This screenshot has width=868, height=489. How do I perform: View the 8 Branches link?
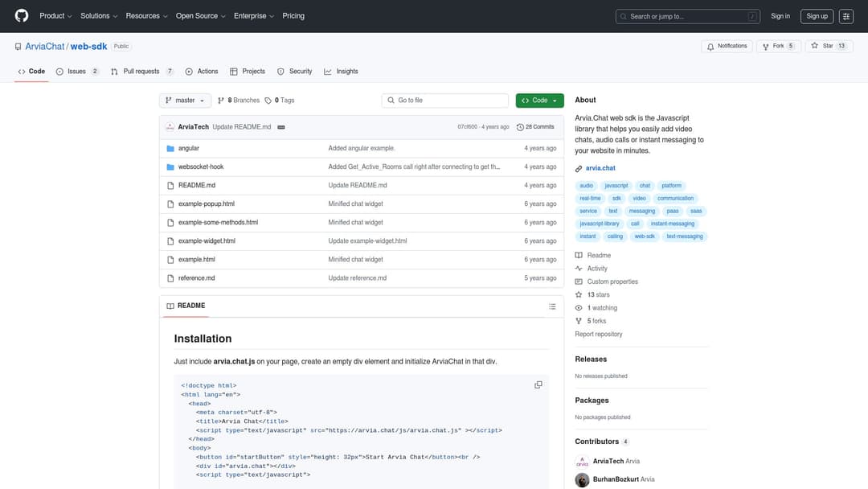tap(239, 101)
